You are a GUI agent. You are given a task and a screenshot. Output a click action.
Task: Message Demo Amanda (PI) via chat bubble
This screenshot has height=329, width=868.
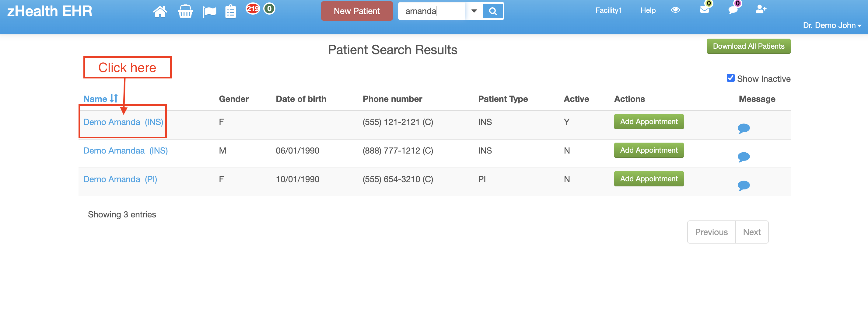(743, 186)
